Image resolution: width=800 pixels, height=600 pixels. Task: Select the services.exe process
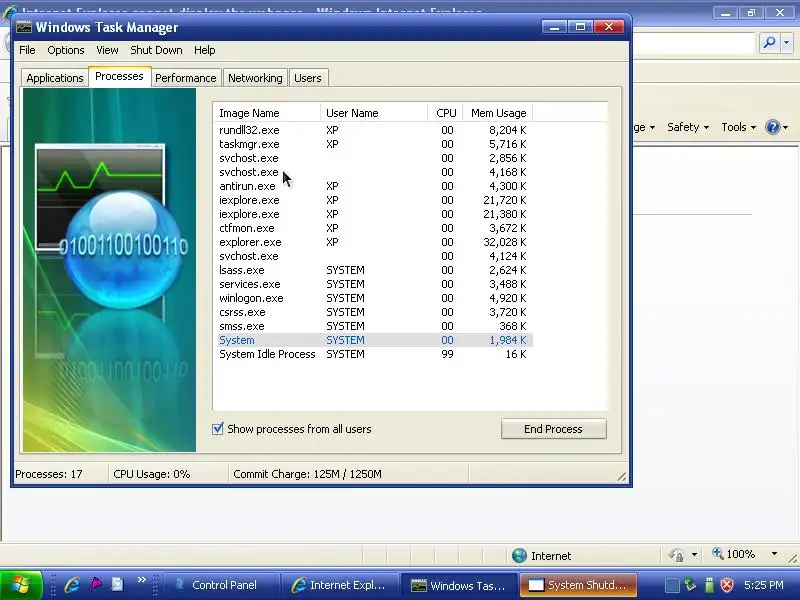[x=375, y=284]
